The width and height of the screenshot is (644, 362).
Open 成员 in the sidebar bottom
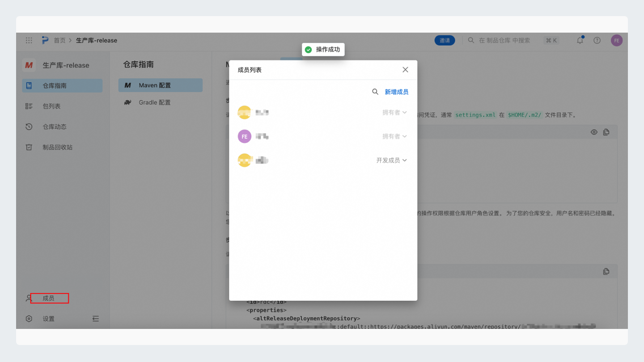(48, 299)
